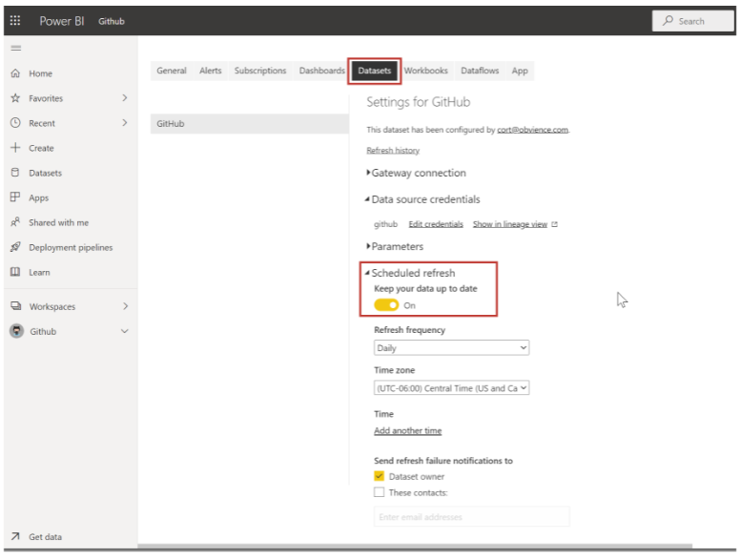Switch to the General tab
This screenshot has width=741, height=560.
172,71
